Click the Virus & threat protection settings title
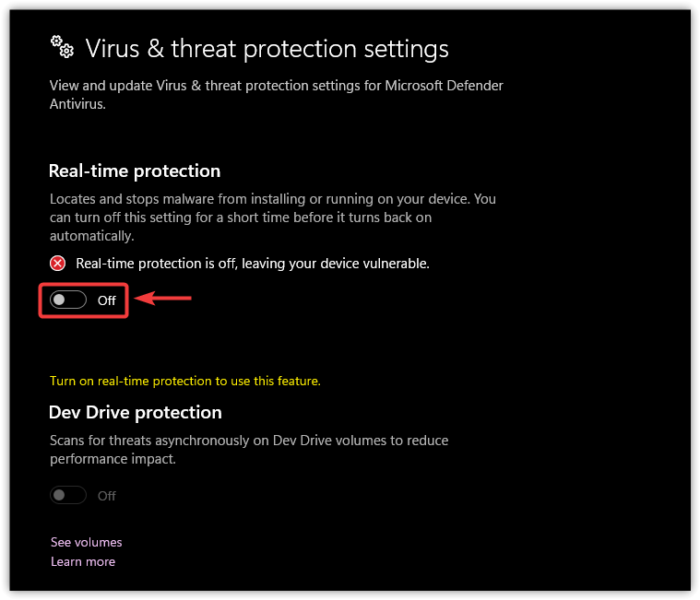Image resolution: width=700 pixels, height=600 pixels. pos(267,48)
